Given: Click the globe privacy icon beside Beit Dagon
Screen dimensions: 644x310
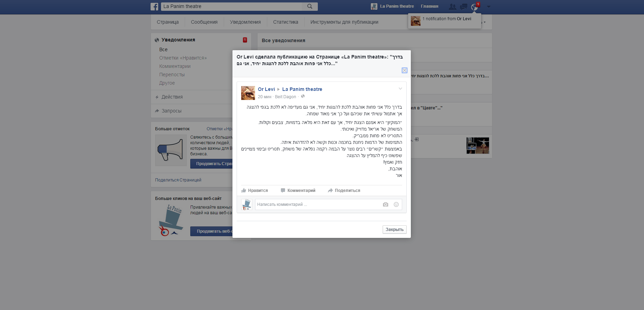Looking at the screenshot, I should point(303,96).
